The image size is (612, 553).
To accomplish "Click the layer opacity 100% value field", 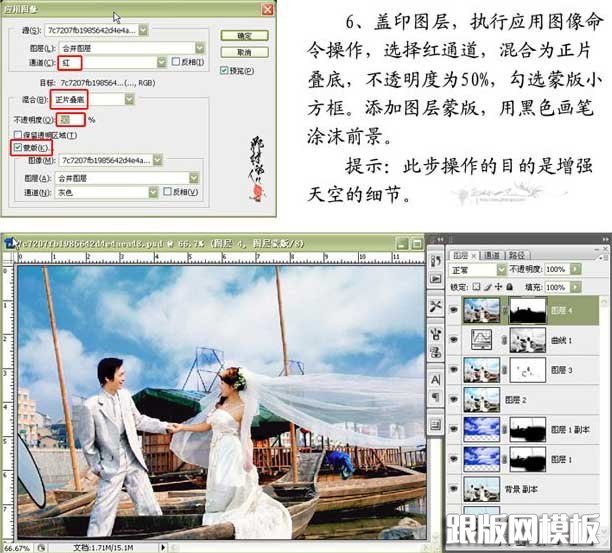I will (557, 269).
